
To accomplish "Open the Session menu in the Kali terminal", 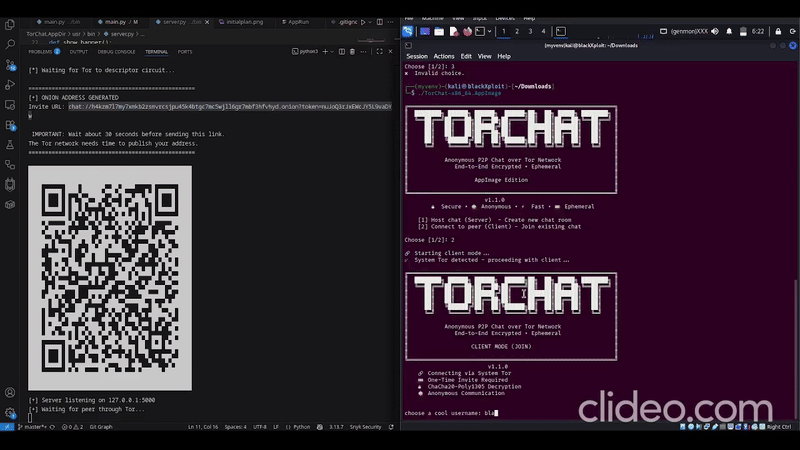I will tap(417, 56).
